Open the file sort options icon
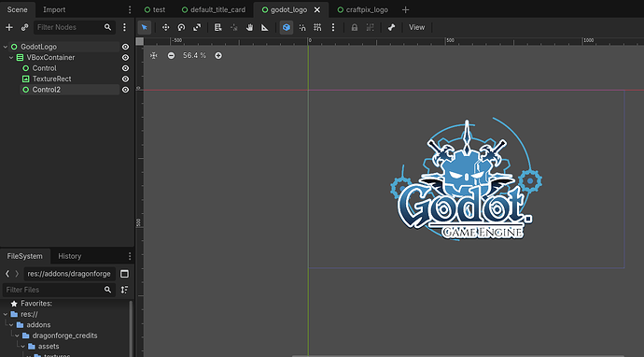 tap(124, 290)
